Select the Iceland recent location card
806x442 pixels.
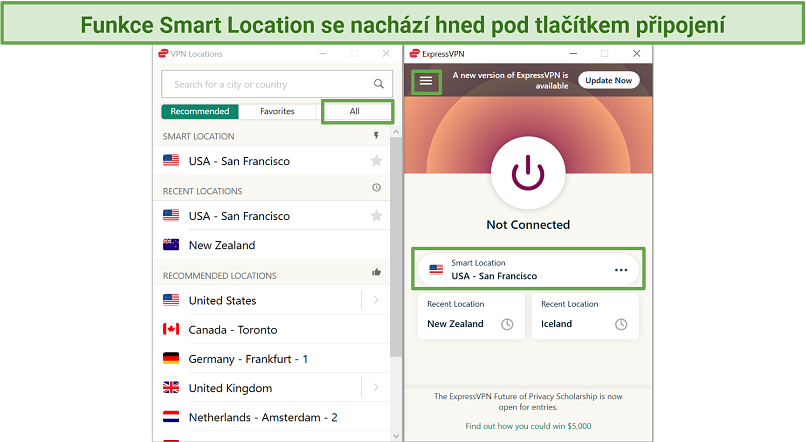(585, 316)
